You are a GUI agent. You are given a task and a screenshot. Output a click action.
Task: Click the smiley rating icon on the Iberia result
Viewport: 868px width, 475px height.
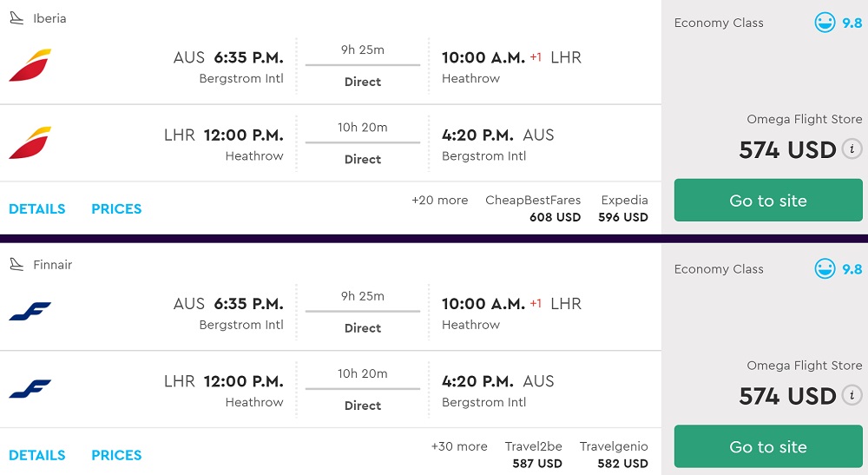pyautogui.click(x=825, y=23)
